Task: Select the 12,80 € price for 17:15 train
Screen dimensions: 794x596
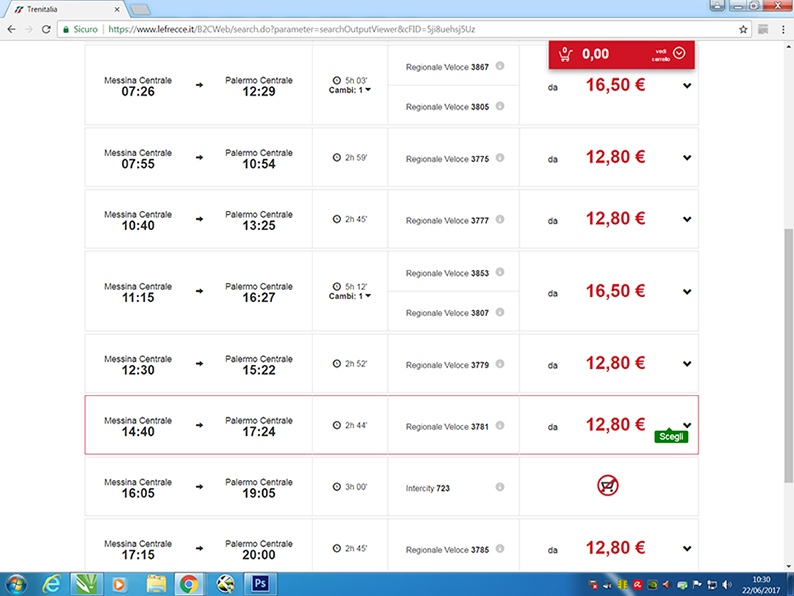Action: pos(615,548)
